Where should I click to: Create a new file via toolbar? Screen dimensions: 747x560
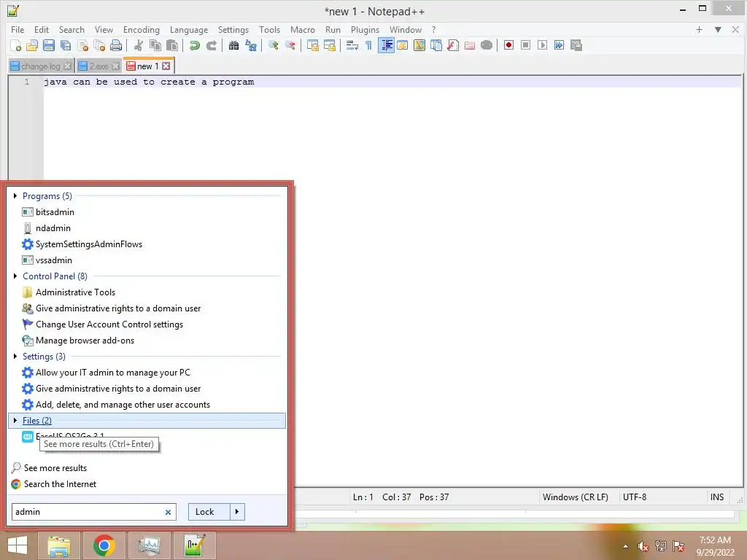point(15,45)
